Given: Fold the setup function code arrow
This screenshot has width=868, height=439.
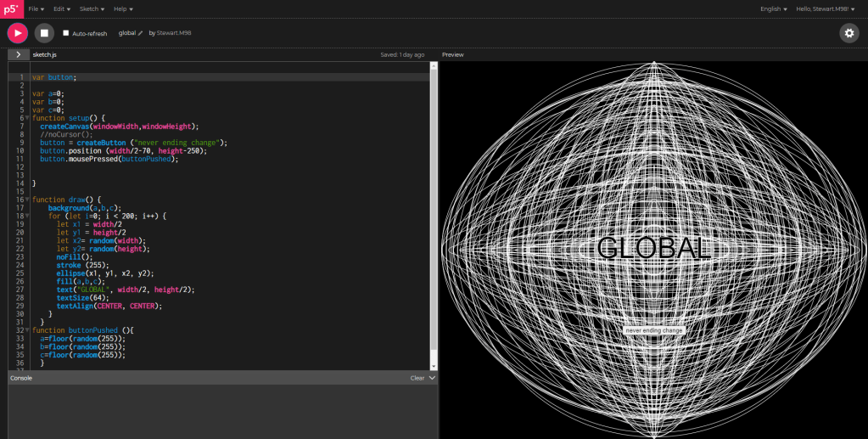Looking at the screenshot, I should (x=27, y=118).
